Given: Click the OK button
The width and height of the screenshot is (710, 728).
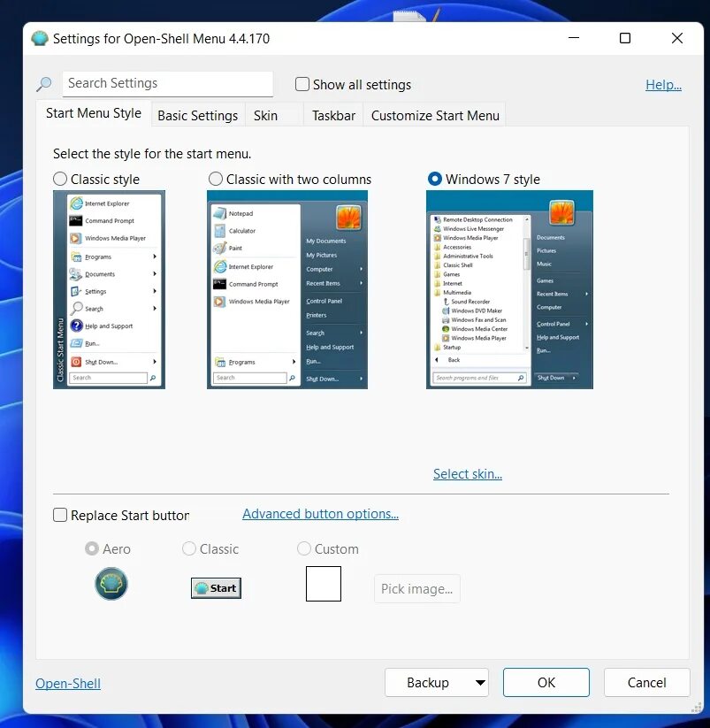Looking at the screenshot, I should tap(546, 683).
